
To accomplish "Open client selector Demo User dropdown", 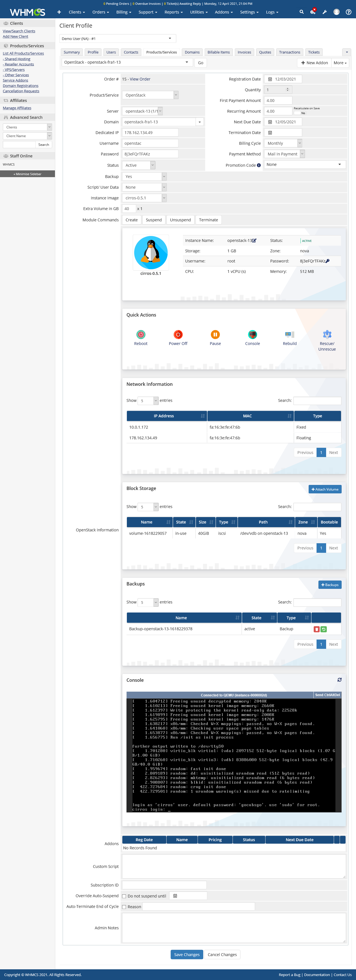I will 118,38.
